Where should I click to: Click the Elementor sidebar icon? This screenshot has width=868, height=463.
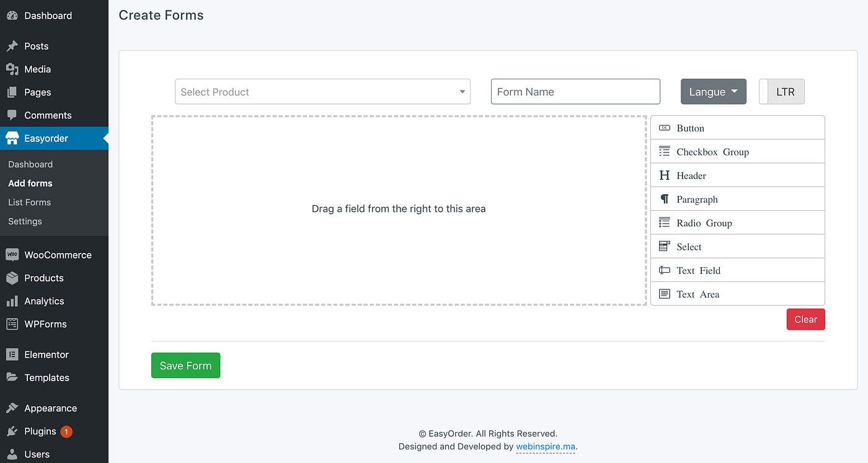tap(12, 354)
